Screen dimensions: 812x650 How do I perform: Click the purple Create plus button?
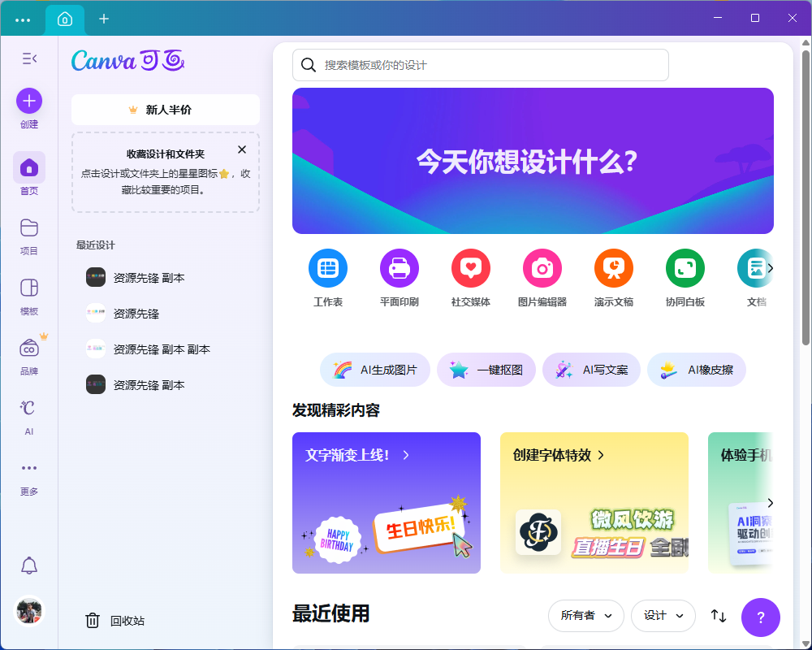[29, 101]
